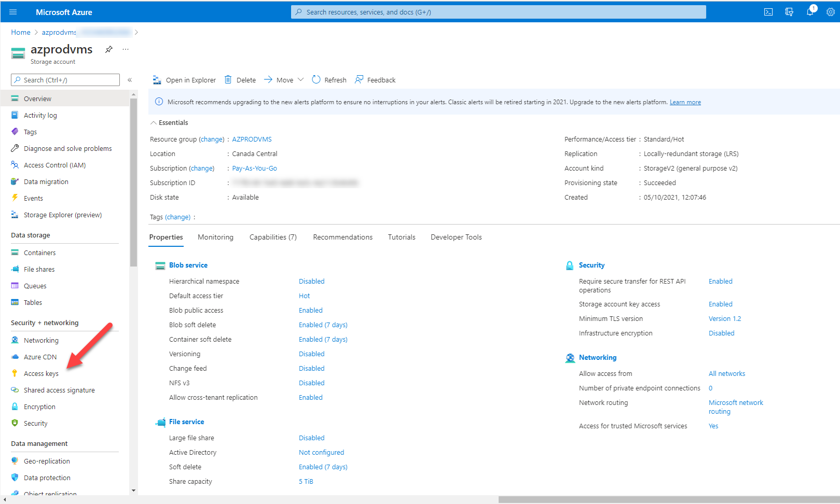840x504 pixels.
Task: Click the Delete trash icon
Action: [228, 80]
